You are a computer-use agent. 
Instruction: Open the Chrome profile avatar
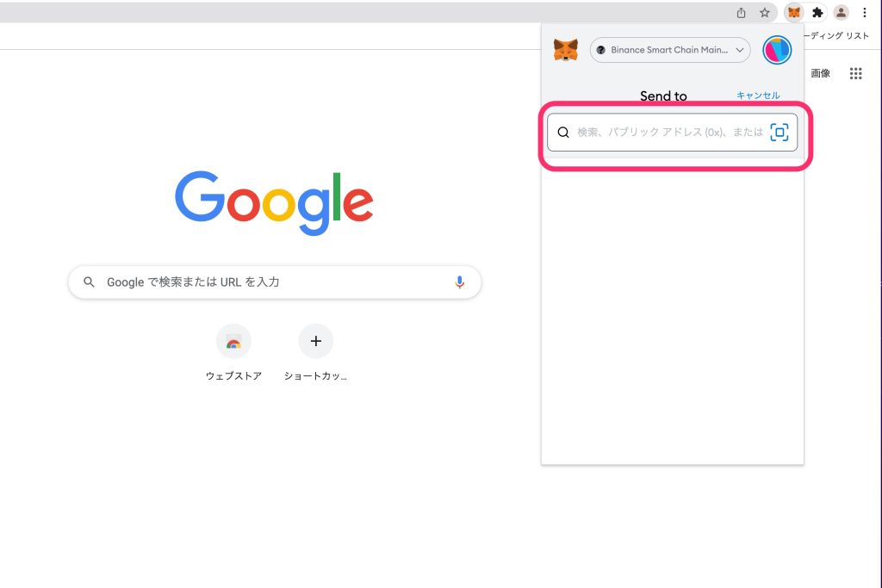(841, 13)
